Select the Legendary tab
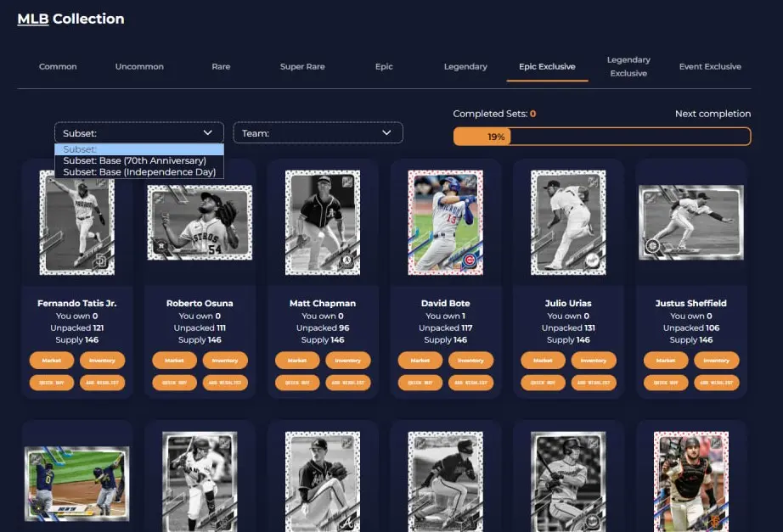 pos(465,66)
